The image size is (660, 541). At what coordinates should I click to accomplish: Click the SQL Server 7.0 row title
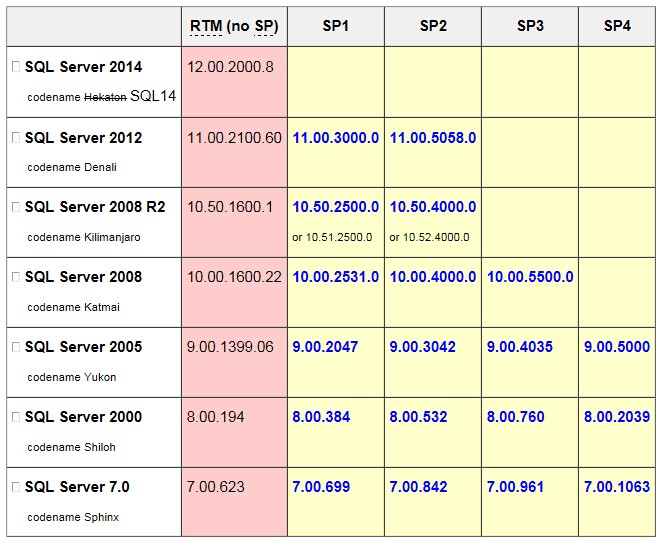tap(77, 487)
